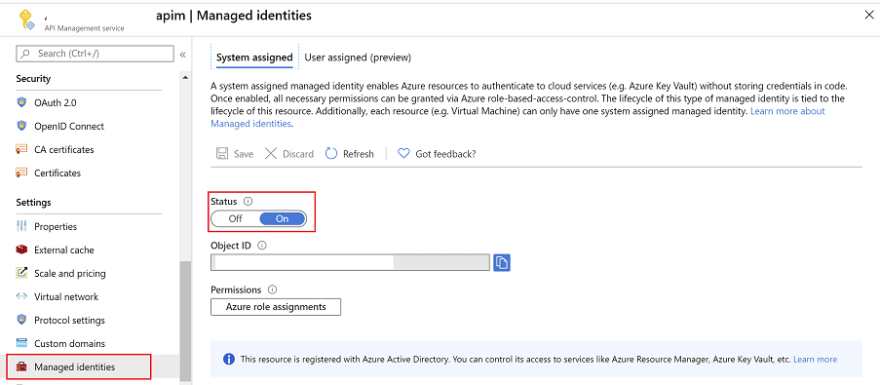Click the Permissions info icon

(272, 290)
